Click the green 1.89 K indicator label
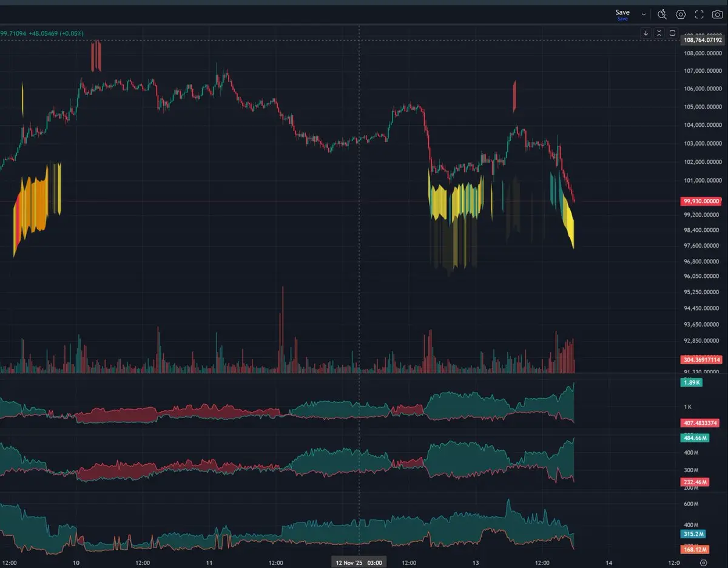Screen dimensions: 728x568 click(x=693, y=383)
